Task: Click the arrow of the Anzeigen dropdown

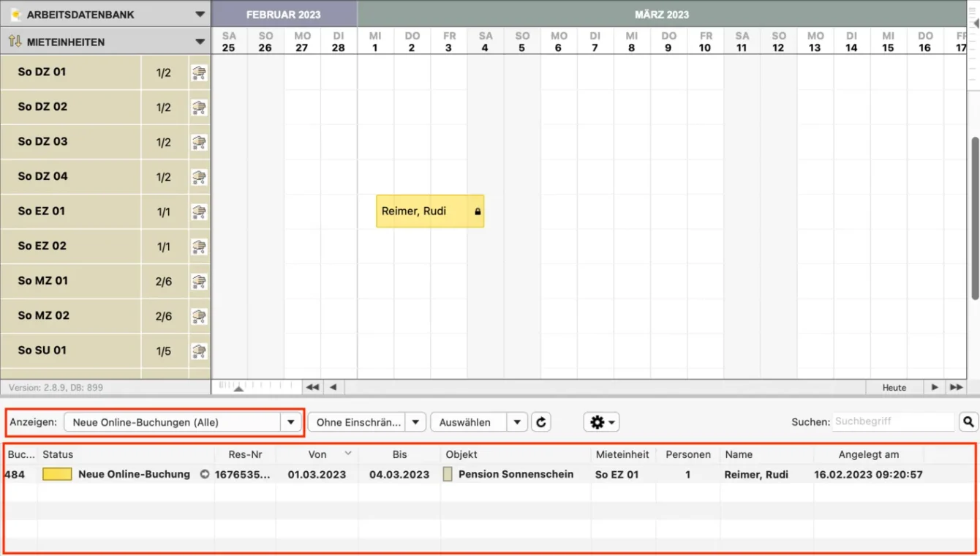Action: 291,422
